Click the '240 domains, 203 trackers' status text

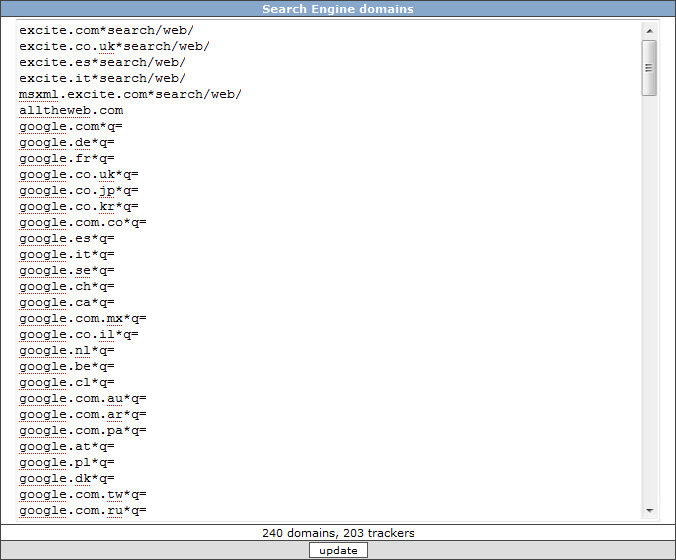click(338, 533)
